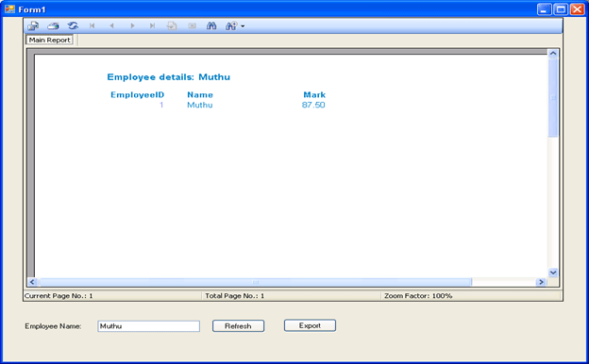Click the vertical scrollbar up arrow
589x364 pixels.
553,54
